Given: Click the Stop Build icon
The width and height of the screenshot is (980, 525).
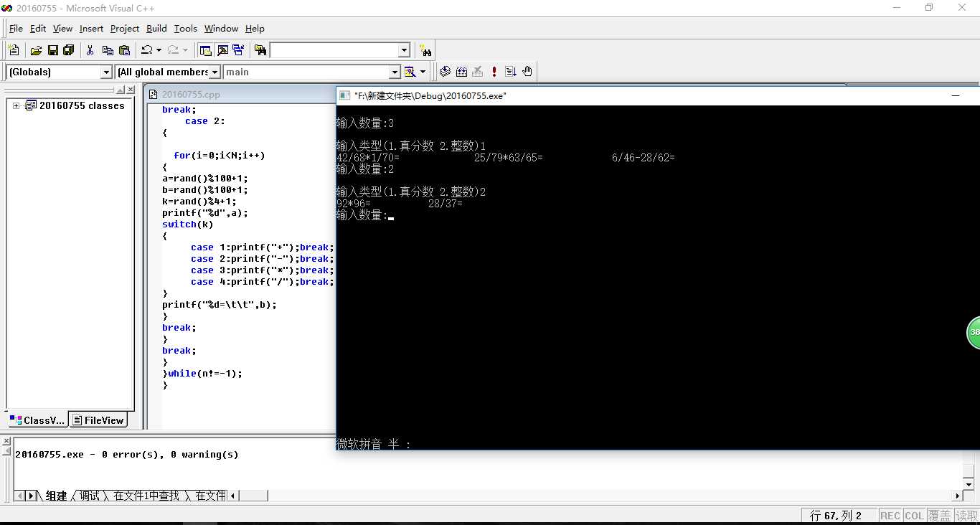Looking at the screenshot, I should (x=478, y=72).
